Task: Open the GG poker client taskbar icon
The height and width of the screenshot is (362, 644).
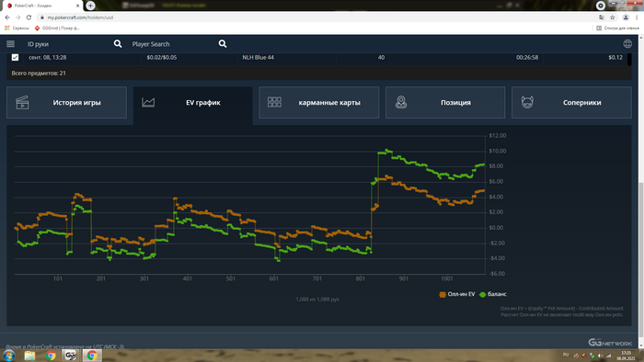Action: tap(71, 356)
